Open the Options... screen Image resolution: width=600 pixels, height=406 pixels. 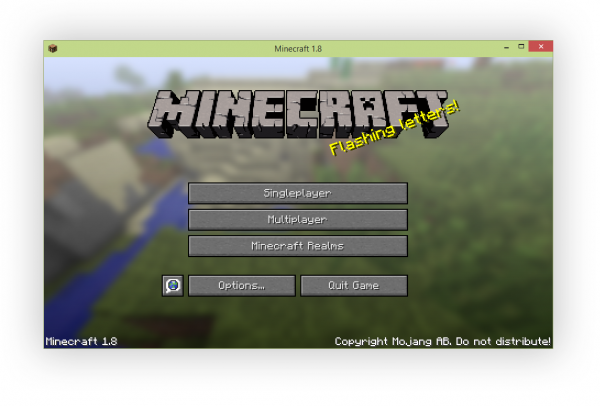click(242, 285)
